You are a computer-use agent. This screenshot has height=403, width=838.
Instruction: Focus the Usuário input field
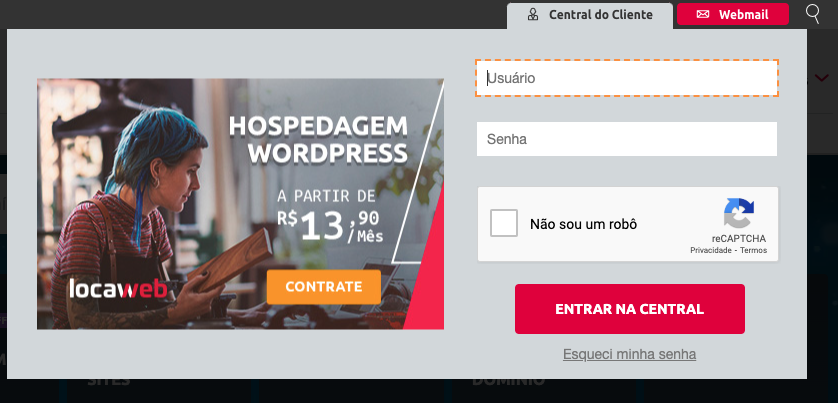(x=627, y=78)
